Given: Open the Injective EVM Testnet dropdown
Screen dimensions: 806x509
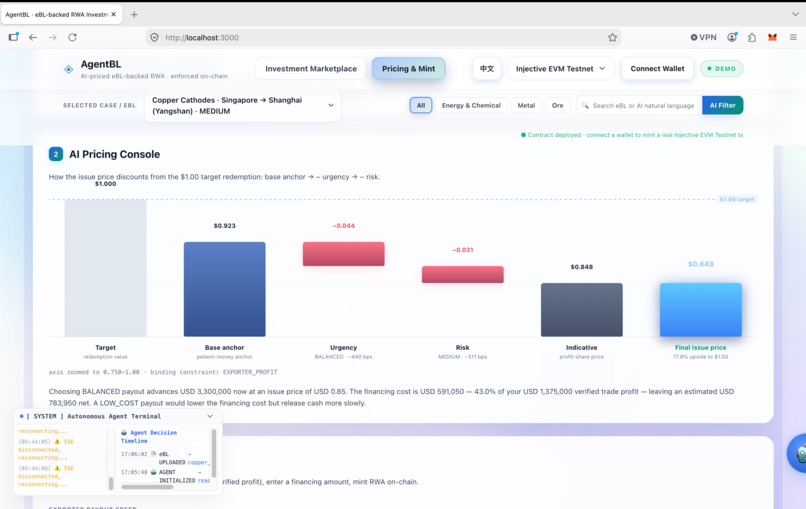Looking at the screenshot, I should [561, 68].
